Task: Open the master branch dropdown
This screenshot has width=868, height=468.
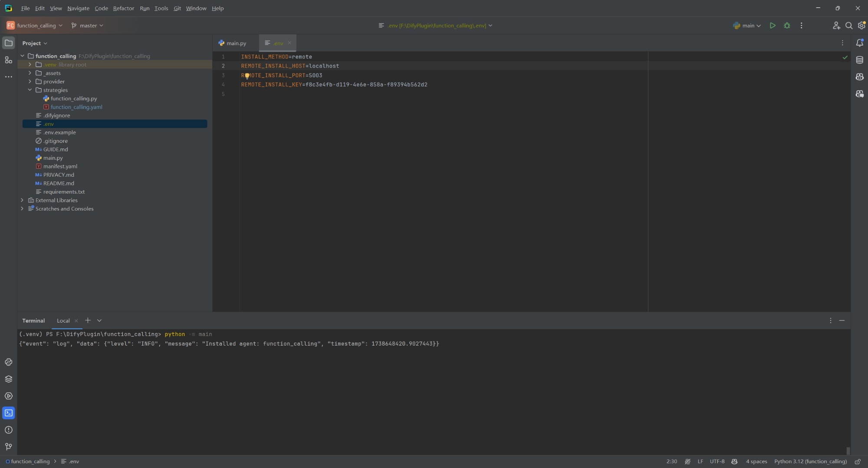Action: point(87,26)
